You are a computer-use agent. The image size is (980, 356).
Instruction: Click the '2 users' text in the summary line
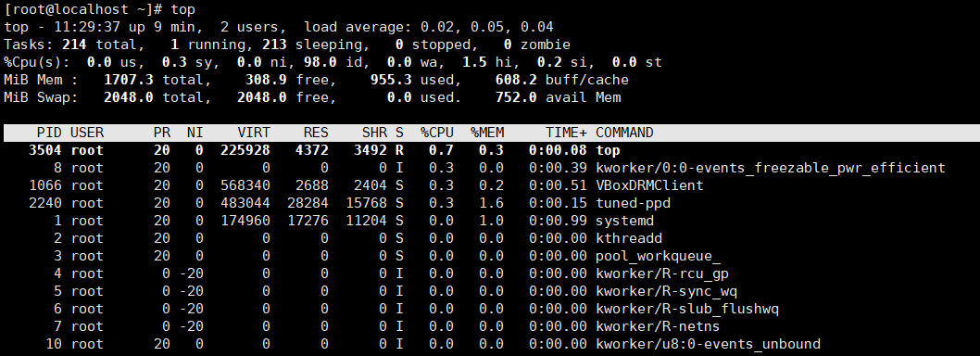(x=253, y=27)
